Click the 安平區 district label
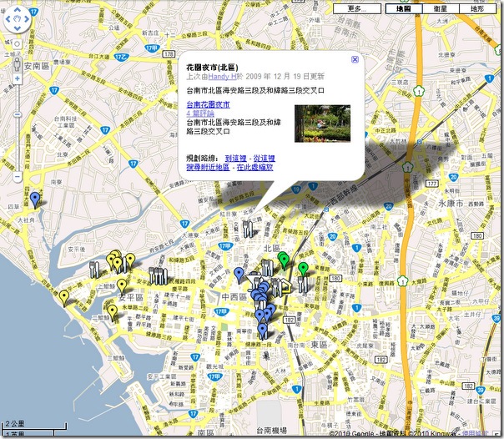The width and height of the screenshot is (504, 439). click(x=130, y=297)
